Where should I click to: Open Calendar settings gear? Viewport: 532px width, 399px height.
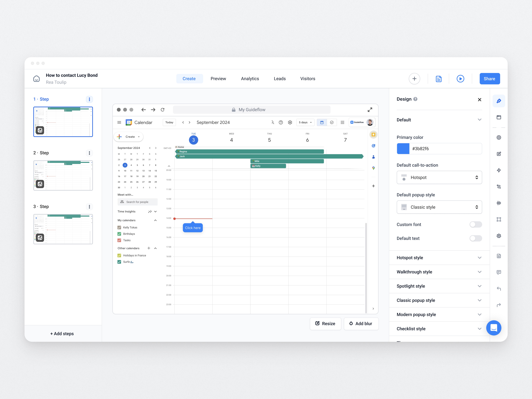coord(290,122)
